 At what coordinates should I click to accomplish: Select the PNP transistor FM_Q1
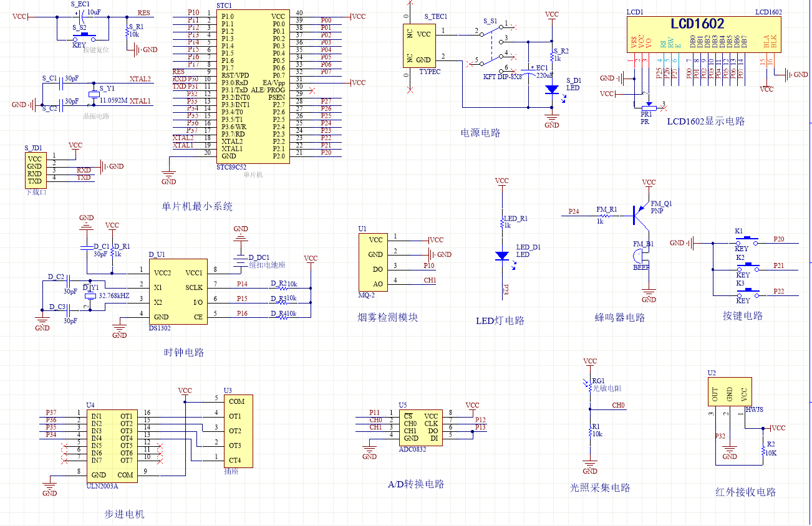[640, 214]
